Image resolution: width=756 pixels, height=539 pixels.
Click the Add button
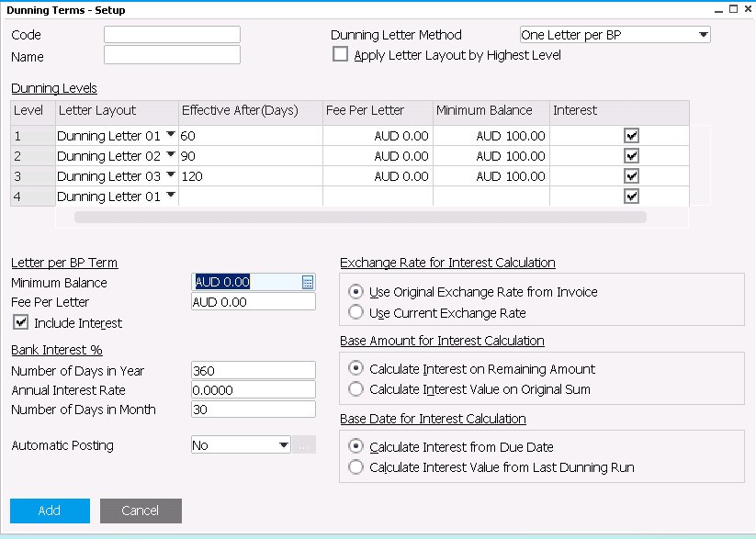pos(50,511)
